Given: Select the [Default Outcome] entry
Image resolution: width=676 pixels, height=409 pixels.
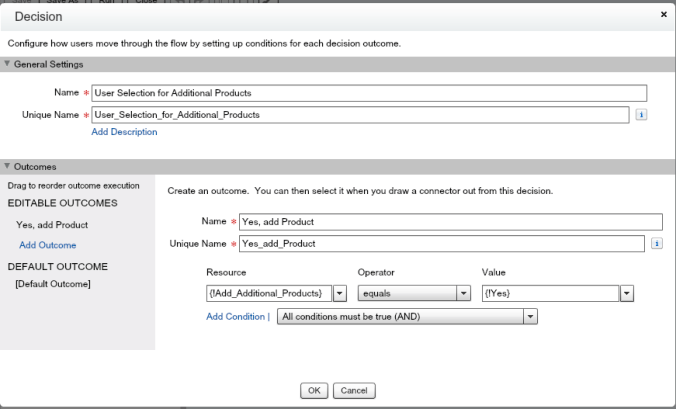Looking at the screenshot, I should 53,284.
